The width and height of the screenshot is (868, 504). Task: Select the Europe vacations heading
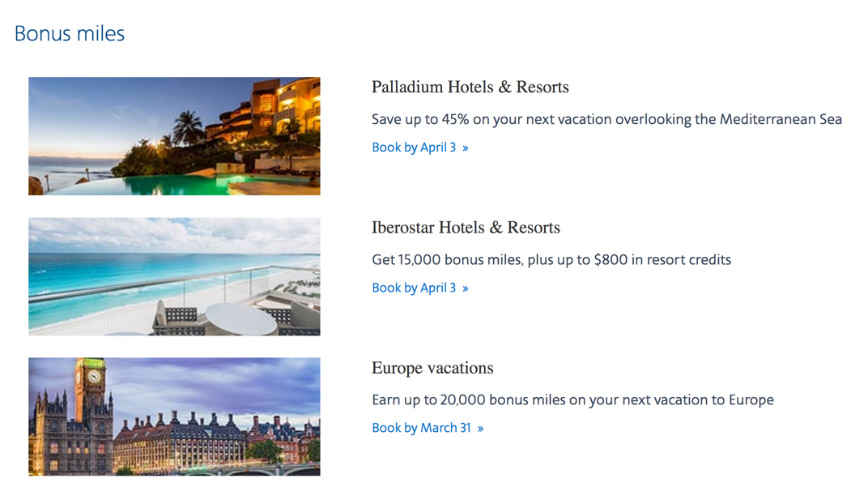(x=432, y=368)
